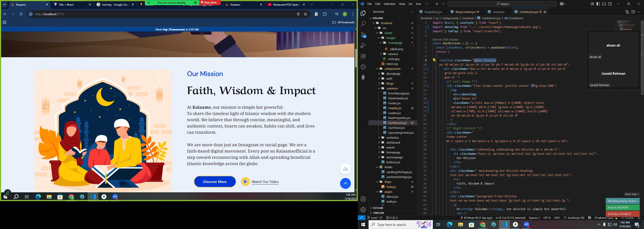This screenshot has height=229, width=644.
Task: Open the View menu in VS Code
Action: (x=402, y=4)
